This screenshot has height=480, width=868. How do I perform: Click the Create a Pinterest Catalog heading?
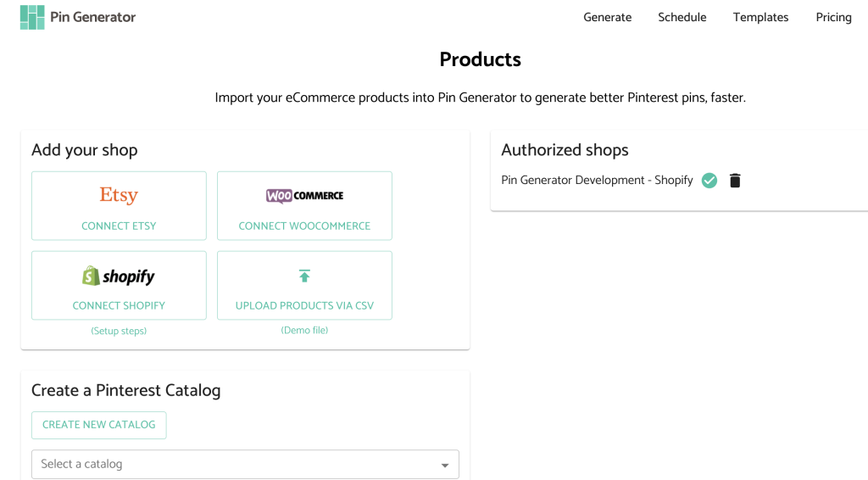(125, 390)
